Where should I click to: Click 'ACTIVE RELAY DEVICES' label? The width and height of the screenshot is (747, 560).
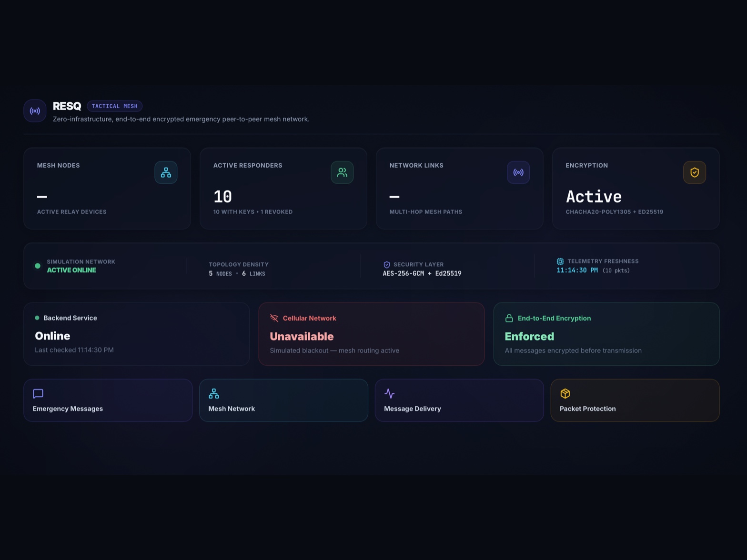point(72,212)
